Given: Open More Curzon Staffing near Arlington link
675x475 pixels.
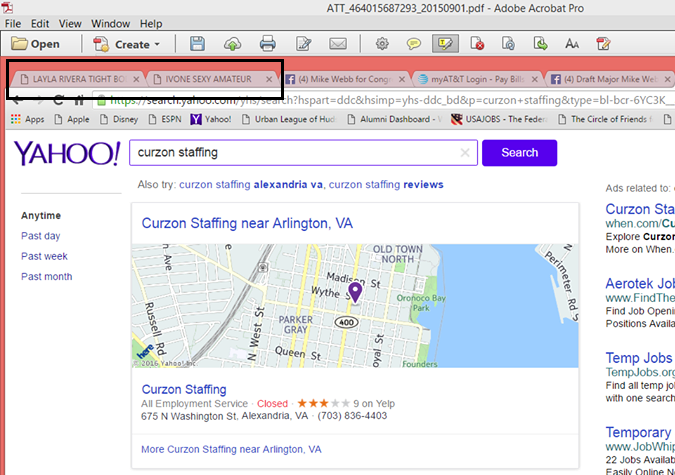Looking at the screenshot, I should [x=231, y=449].
